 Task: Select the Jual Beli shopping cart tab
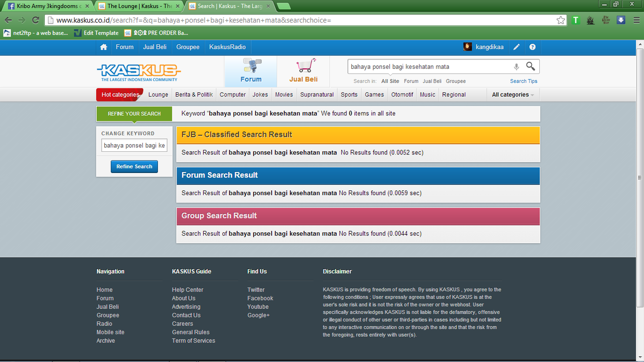(303, 71)
